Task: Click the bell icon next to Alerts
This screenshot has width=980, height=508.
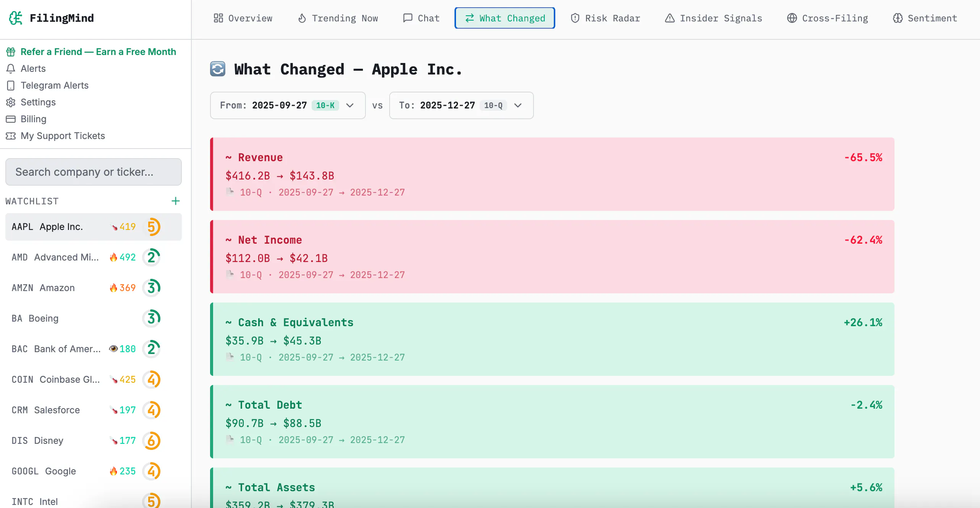Action: pos(11,69)
